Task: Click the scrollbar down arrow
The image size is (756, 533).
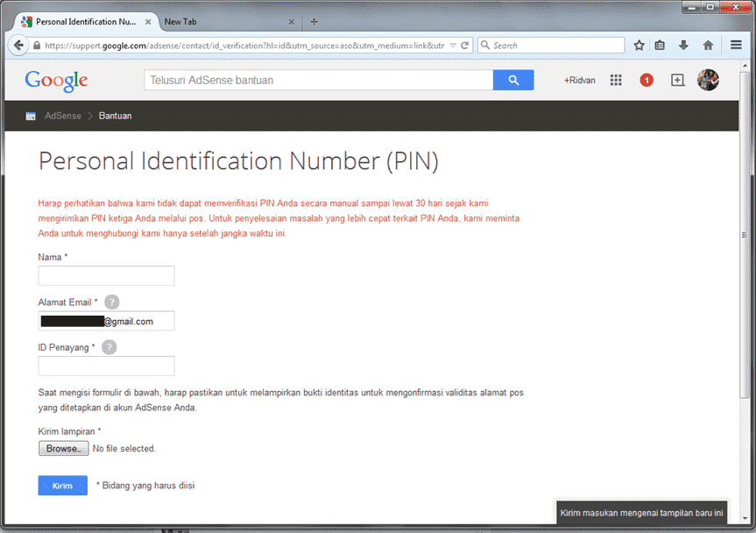Action: coord(745,519)
